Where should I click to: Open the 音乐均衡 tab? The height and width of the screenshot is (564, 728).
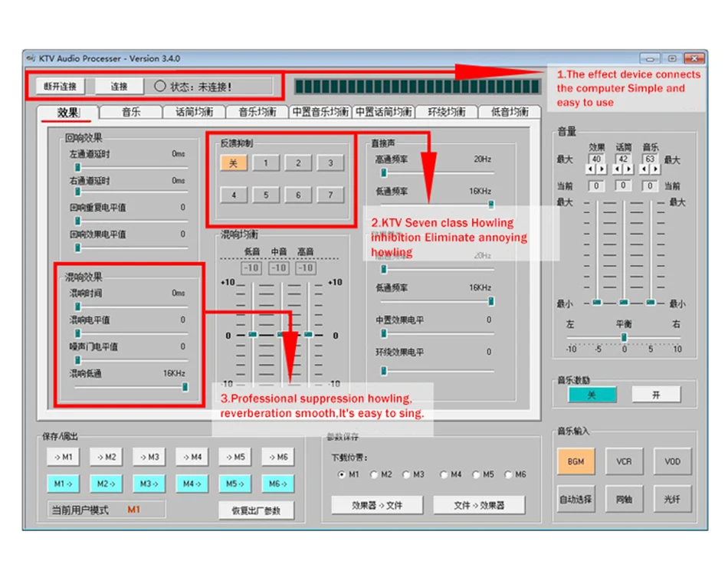(x=257, y=112)
